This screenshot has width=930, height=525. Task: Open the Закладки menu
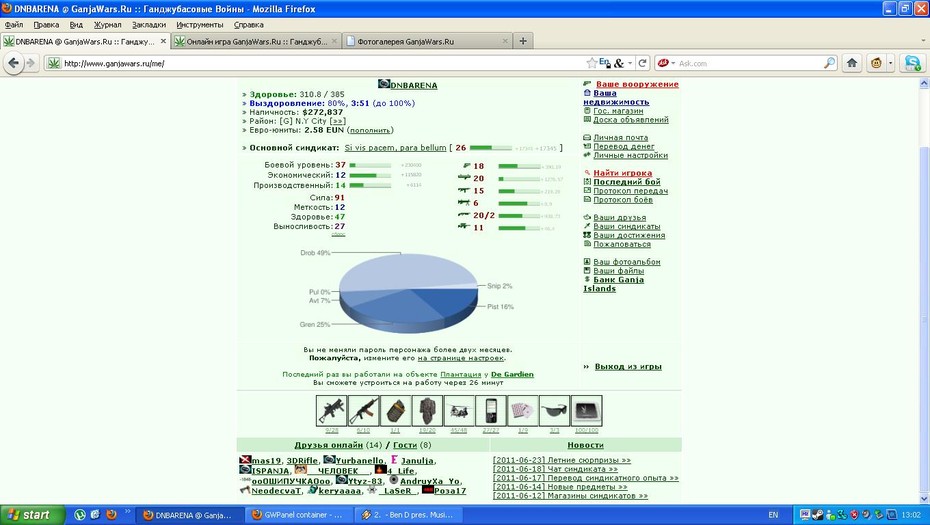click(x=149, y=25)
